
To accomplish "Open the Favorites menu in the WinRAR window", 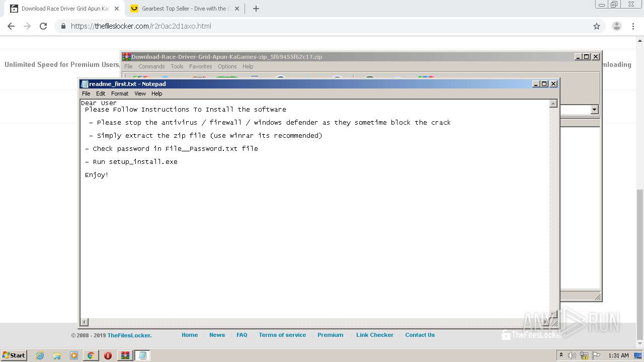I will [201, 66].
